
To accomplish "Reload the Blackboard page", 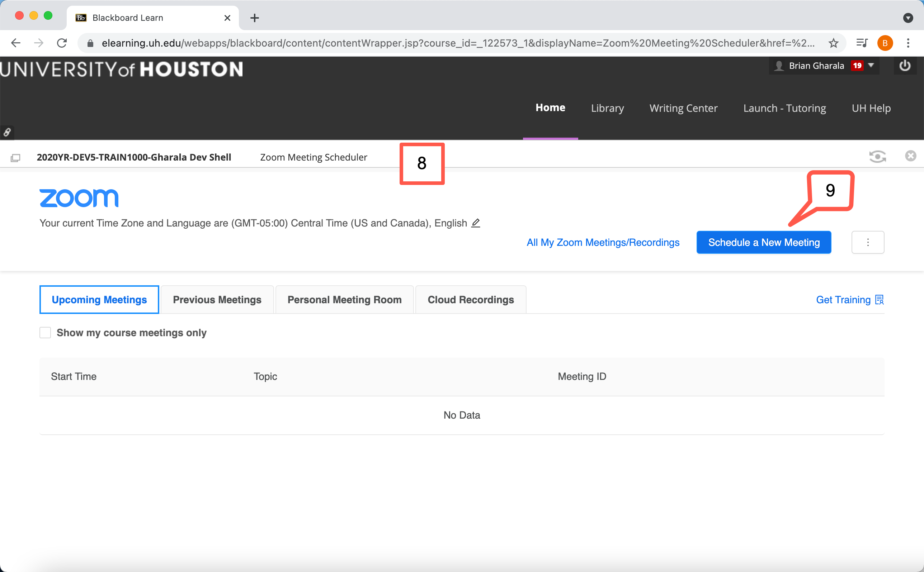I will [x=62, y=43].
